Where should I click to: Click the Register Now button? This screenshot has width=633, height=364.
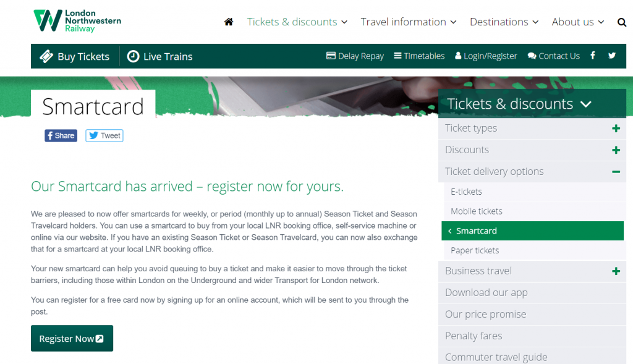(x=72, y=338)
